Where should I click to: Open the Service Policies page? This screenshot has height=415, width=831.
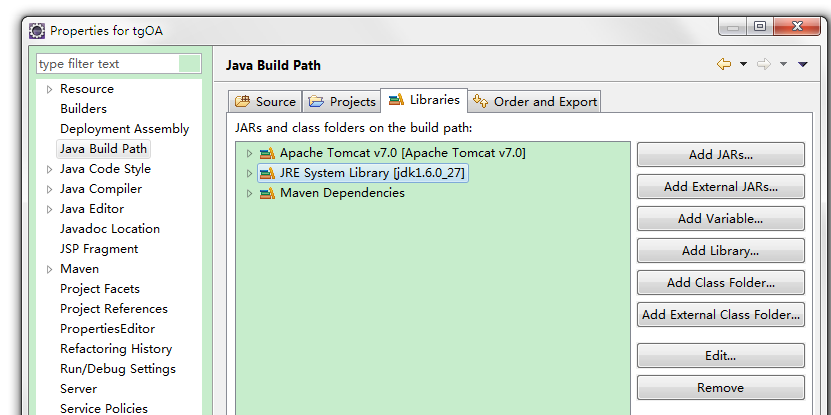(104, 408)
